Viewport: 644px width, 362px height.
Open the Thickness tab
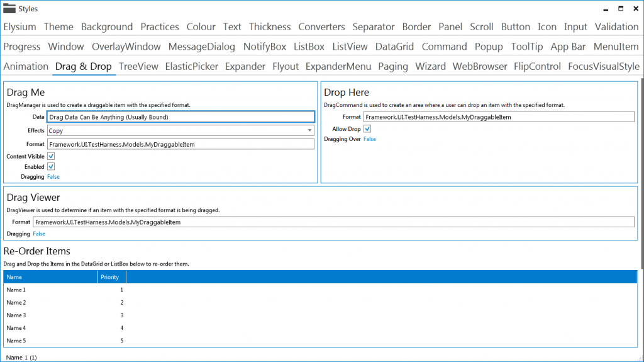point(270,26)
